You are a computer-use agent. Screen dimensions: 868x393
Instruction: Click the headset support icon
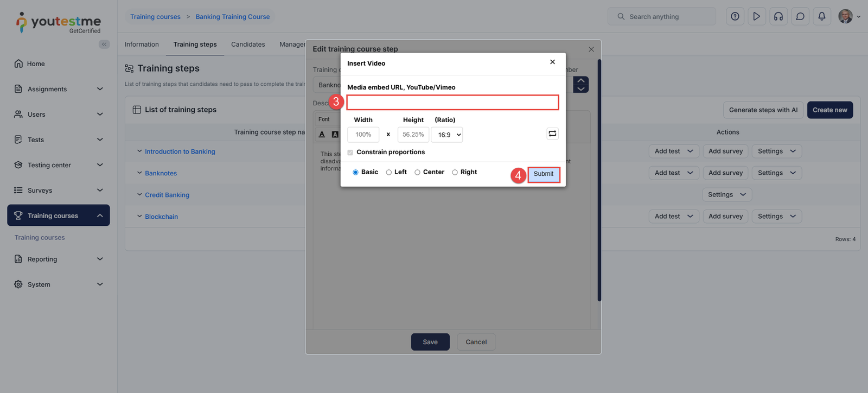tap(778, 16)
